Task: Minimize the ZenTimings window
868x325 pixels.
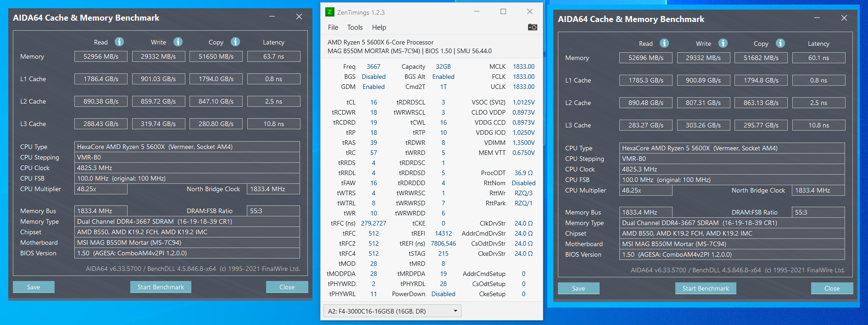Action: (477, 12)
